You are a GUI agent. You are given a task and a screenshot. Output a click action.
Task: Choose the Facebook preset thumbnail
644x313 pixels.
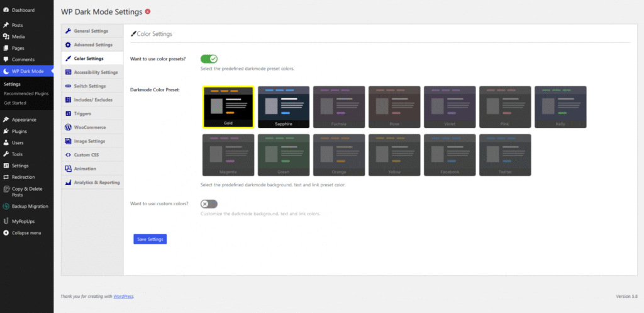coord(450,155)
